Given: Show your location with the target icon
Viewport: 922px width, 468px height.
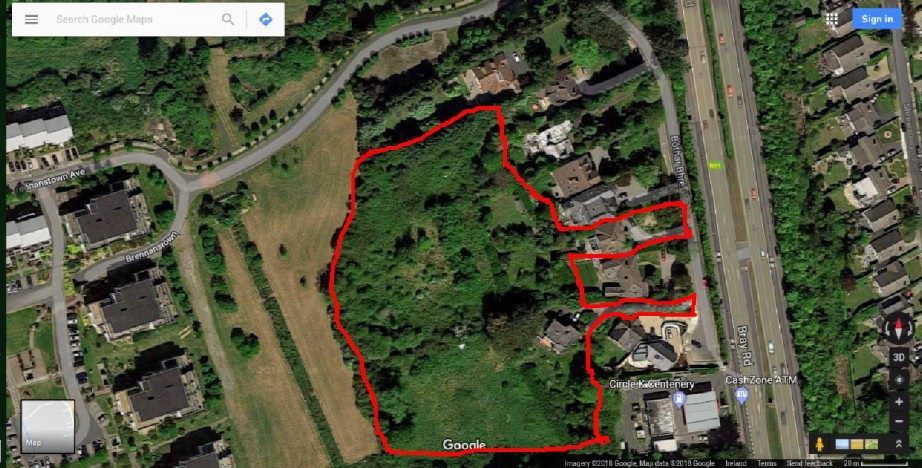Looking at the screenshot, I should point(899,379).
